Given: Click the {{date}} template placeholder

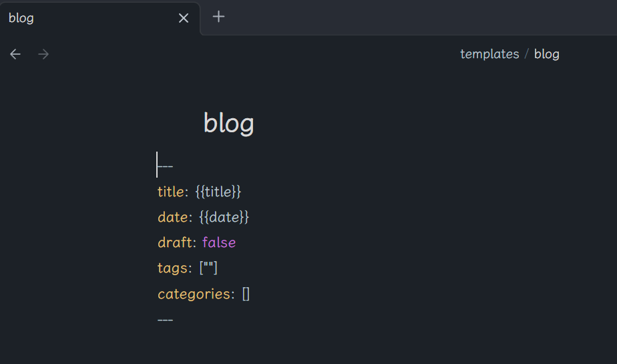Looking at the screenshot, I should pyautogui.click(x=224, y=218).
